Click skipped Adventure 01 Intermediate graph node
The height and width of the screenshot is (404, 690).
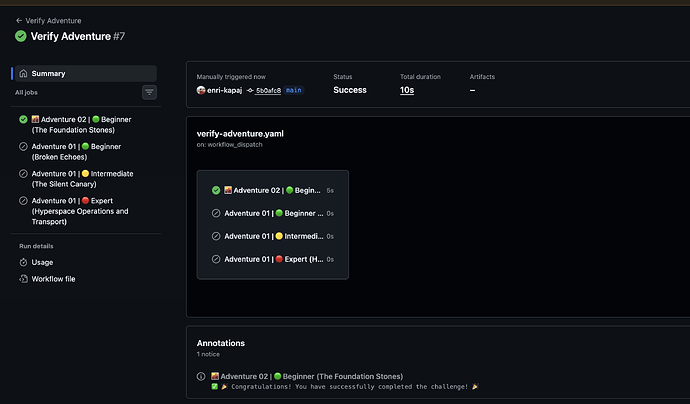pyautogui.click(x=272, y=236)
